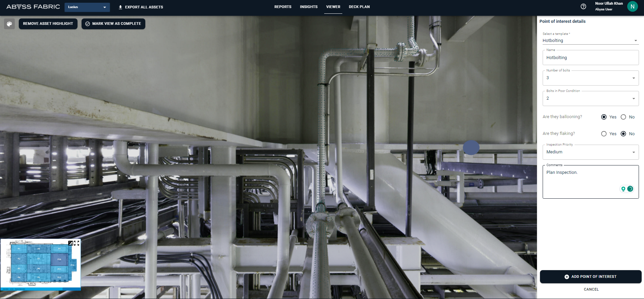Expand the Inspection Priority dropdown

590,152
